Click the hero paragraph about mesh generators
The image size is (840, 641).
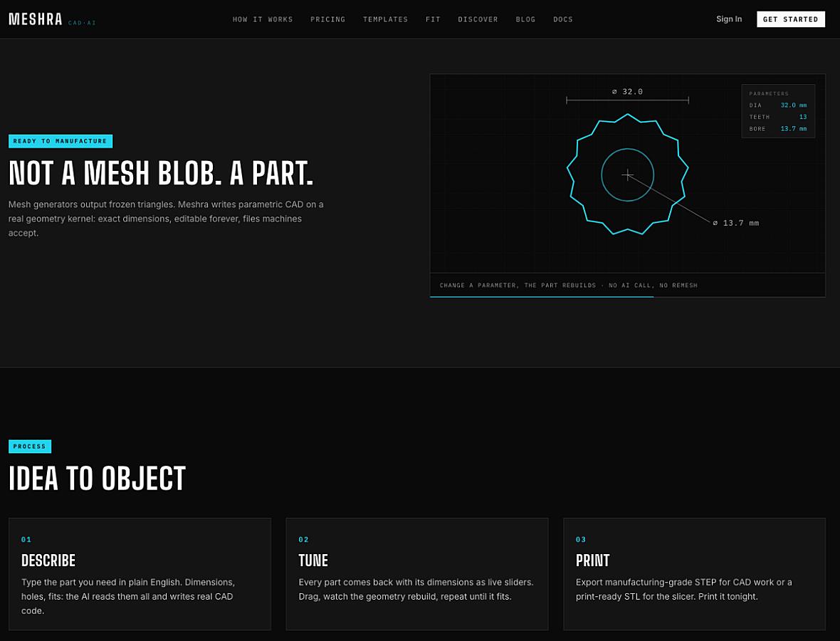166,219
